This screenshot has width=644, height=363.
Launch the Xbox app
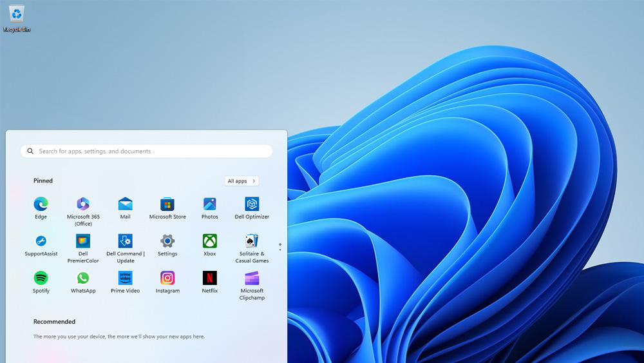[209, 246]
